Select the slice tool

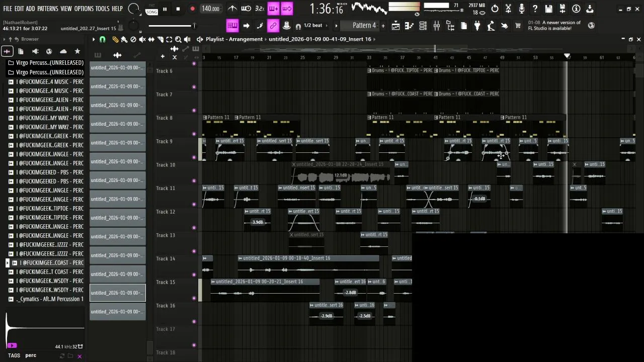click(160, 39)
